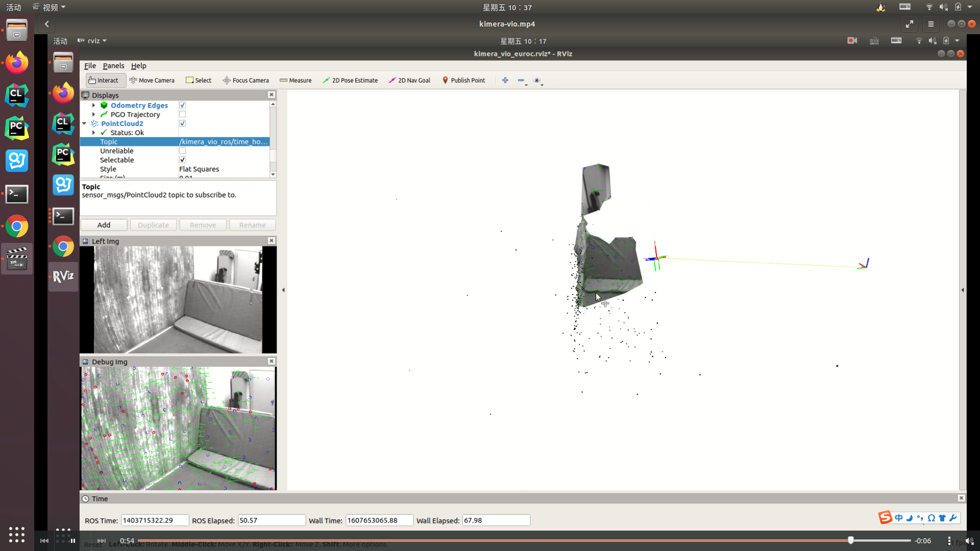The width and height of the screenshot is (980, 551).
Task: Open the File menu
Action: pyautogui.click(x=90, y=66)
